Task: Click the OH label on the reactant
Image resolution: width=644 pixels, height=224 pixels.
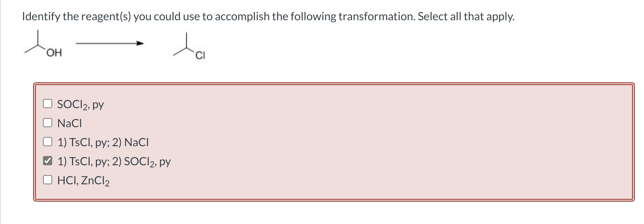Action: click(54, 53)
